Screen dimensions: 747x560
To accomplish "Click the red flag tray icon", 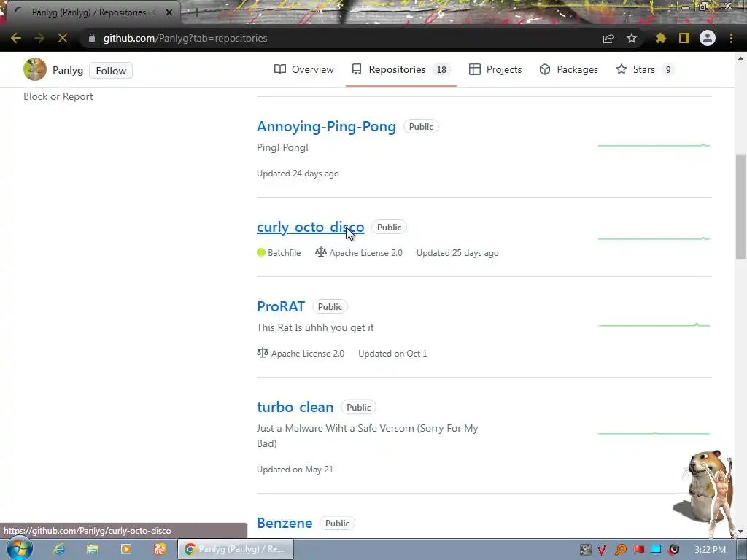I will 638,550.
